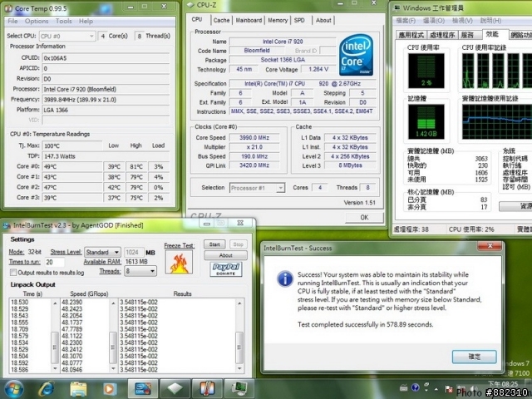The image size is (532, 399).
Task: Click the blue info icon in Success dialog
Action: (x=285, y=278)
